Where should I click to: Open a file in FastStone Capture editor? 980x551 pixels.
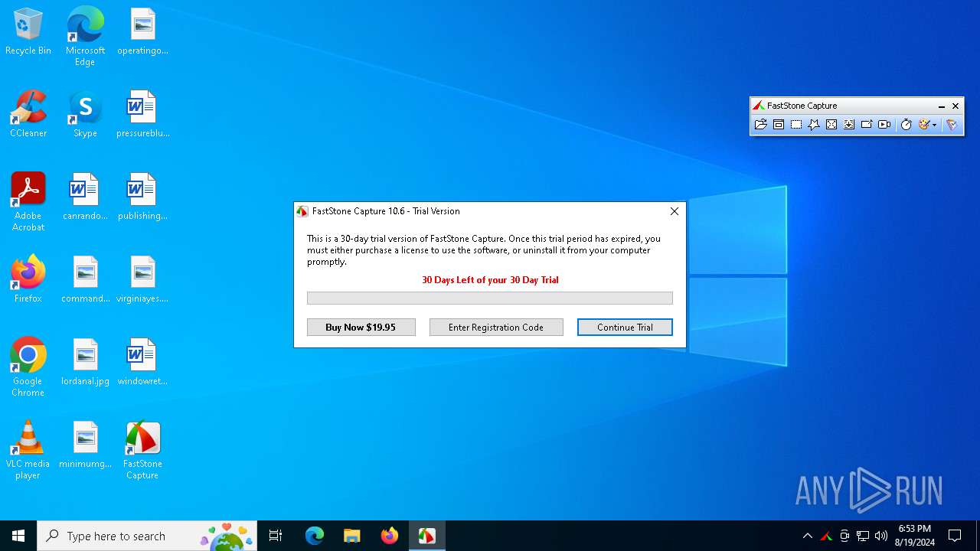[x=760, y=125]
